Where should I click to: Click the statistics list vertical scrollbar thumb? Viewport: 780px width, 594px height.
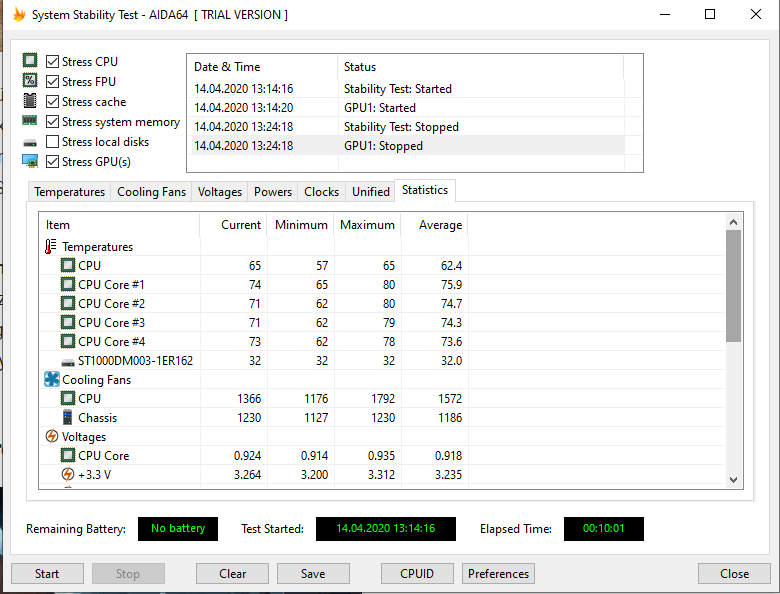733,286
